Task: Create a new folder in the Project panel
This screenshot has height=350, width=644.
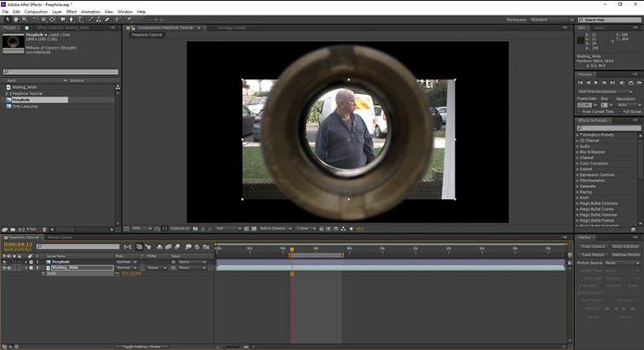Action: [13, 229]
